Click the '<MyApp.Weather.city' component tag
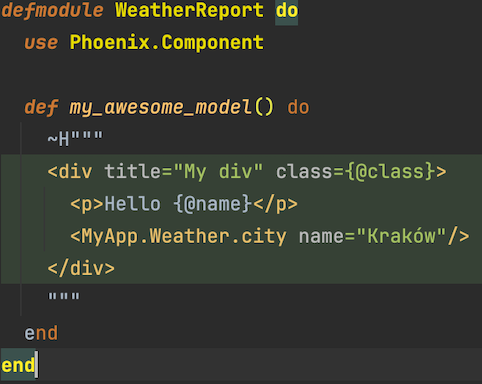The width and height of the screenshot is (482, 384). click(178, 236)
